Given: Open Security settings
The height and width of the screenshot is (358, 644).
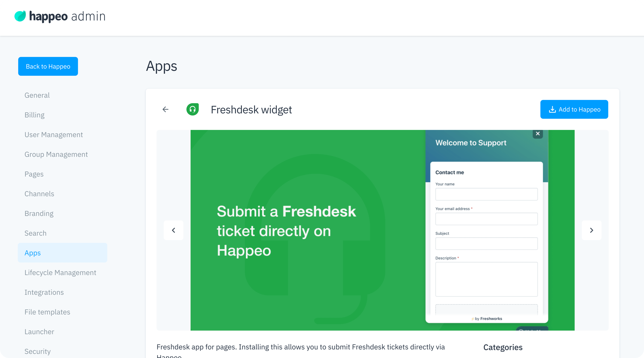Looking at the screenshot, I should [38, 351].
